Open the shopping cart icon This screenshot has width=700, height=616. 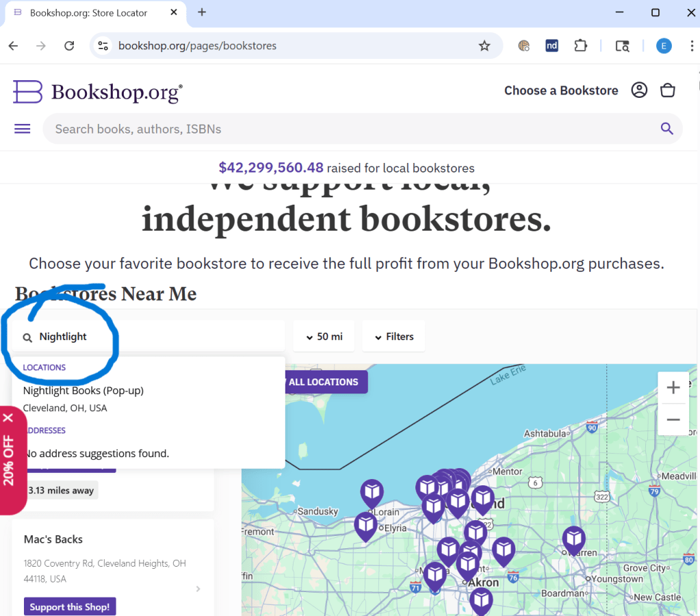(667, 90)
